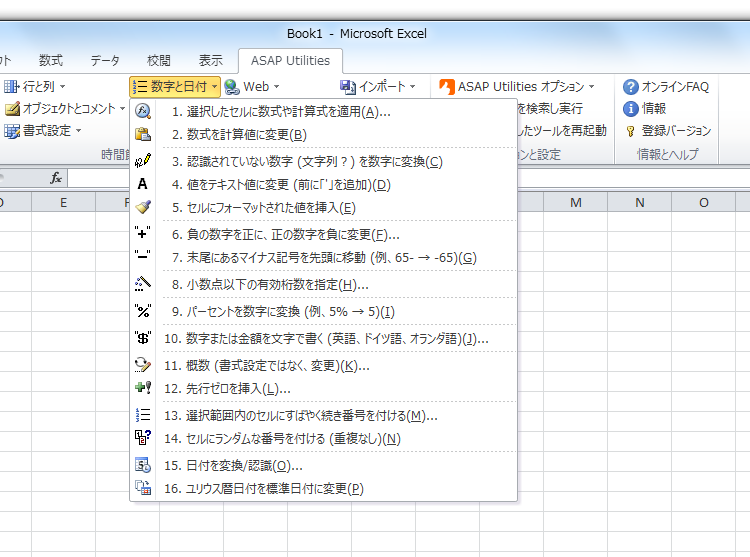750x557 pixels.
Task: Click the apply formula icon beside item 1
Action: [x=143, y=111]
